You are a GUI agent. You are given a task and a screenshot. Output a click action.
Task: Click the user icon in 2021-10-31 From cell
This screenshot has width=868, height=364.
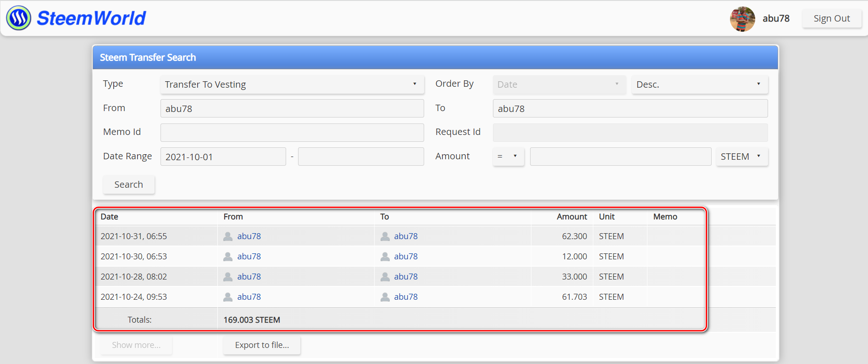(x=228, y=236)
